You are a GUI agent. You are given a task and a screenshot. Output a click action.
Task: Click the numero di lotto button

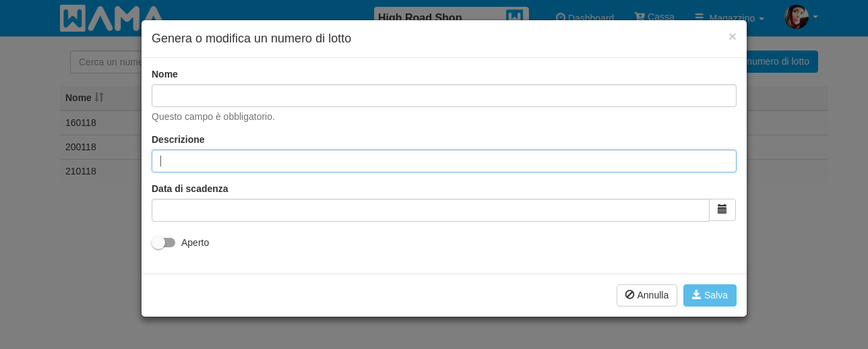click(x=782, y=61)
